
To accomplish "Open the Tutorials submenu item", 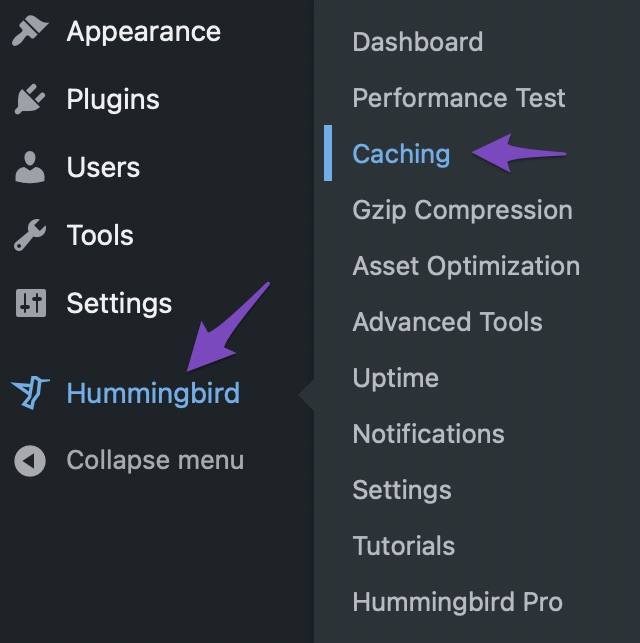I will 404,546.
